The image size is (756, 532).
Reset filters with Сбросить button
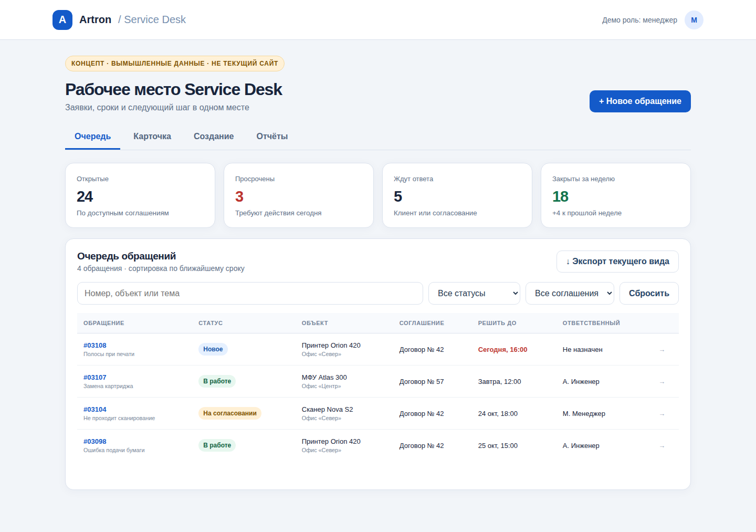tap(649, 293)
